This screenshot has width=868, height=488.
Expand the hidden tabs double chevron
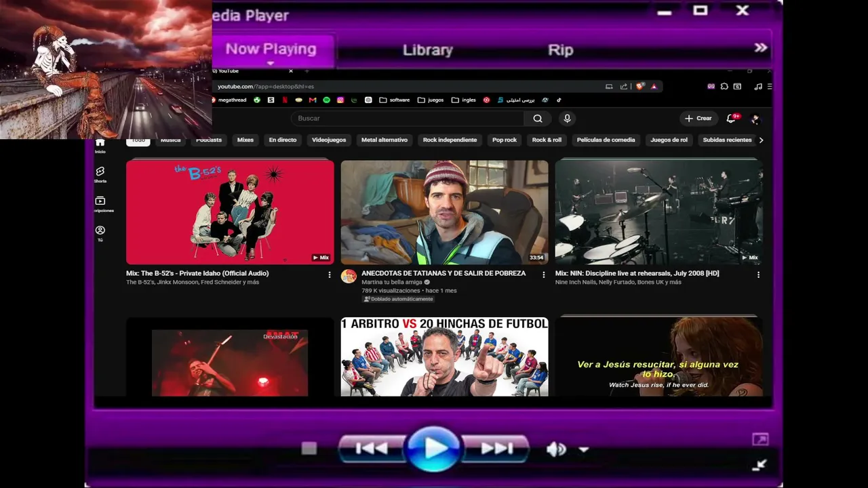click(x=761, y=48)
